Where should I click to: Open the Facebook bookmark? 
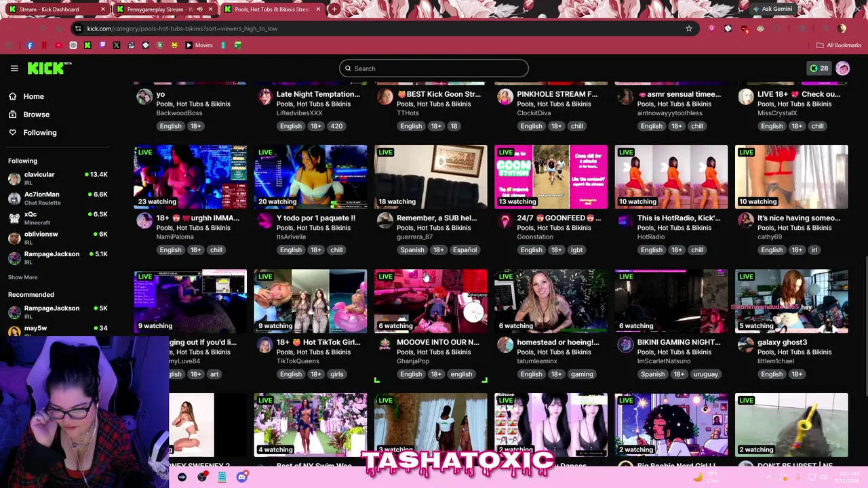coord(30,45)
